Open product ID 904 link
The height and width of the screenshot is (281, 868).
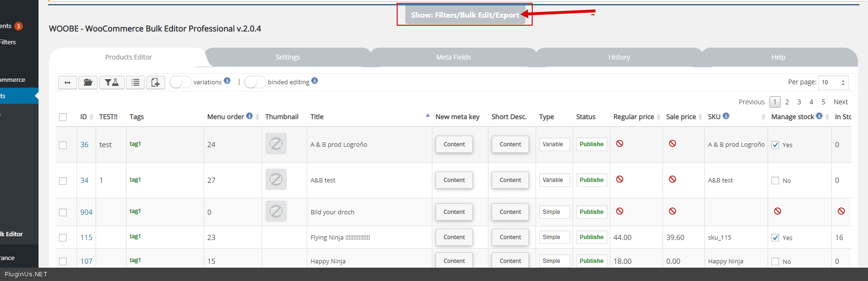coord(86,212)
